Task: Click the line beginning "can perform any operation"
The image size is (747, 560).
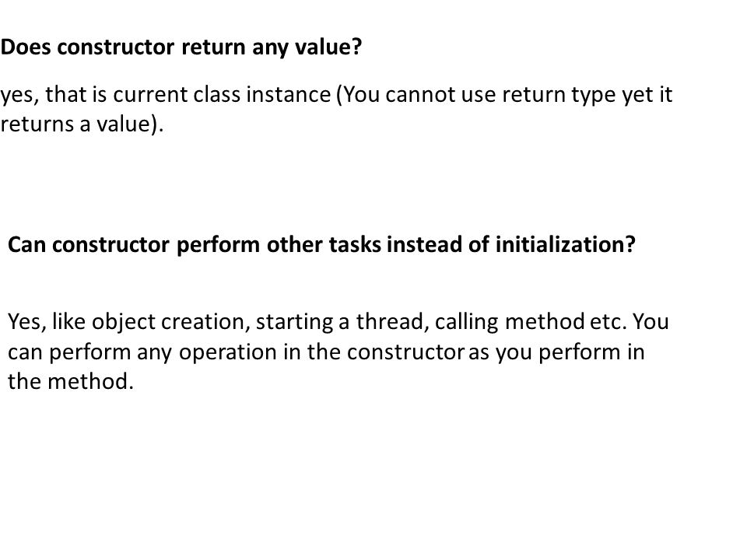Action: (326, 352)
